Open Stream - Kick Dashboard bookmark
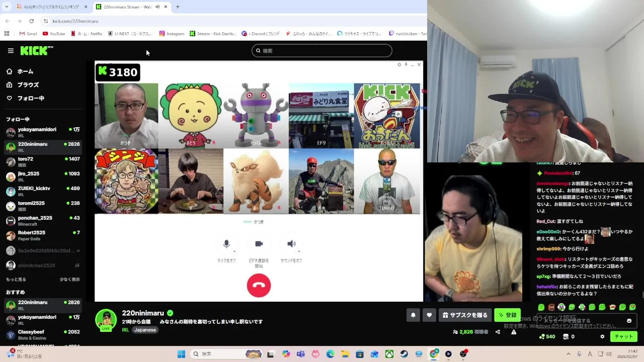The image size is (644, 362). [x=213, y=34]
